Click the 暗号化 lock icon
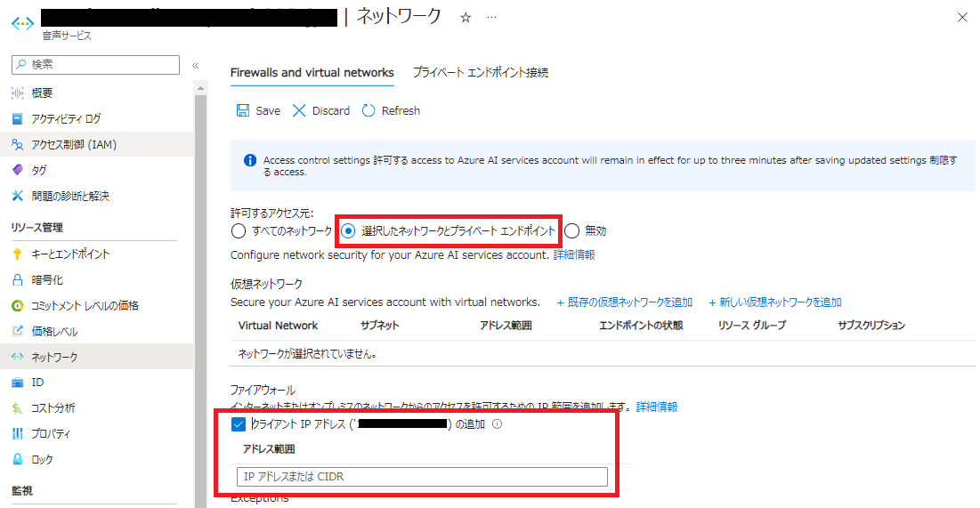The width and height of the screenshot is (980, 508). tap(18, 280)
